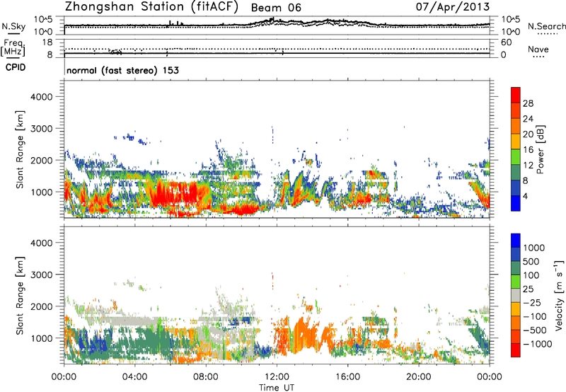This screenshot has width=566, height=392.
Task: Click the '04:00' time axis label
Action: [x=134, y=377]
